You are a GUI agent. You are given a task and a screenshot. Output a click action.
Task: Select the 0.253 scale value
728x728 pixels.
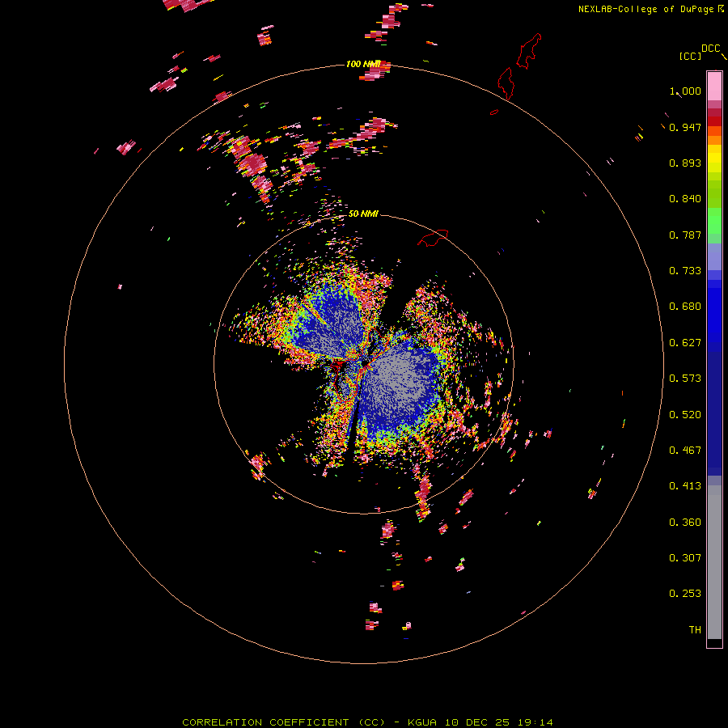click(x=685, y=594)
